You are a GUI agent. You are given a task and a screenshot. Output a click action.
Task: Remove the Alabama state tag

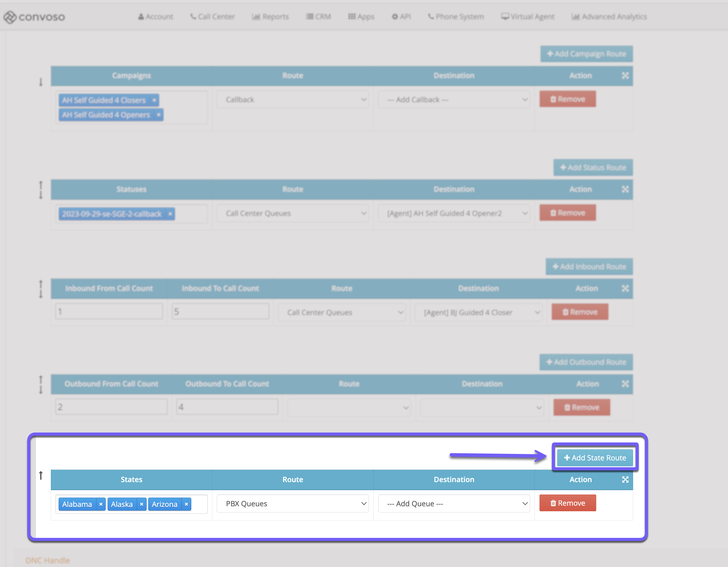click(x=101, y=504)
